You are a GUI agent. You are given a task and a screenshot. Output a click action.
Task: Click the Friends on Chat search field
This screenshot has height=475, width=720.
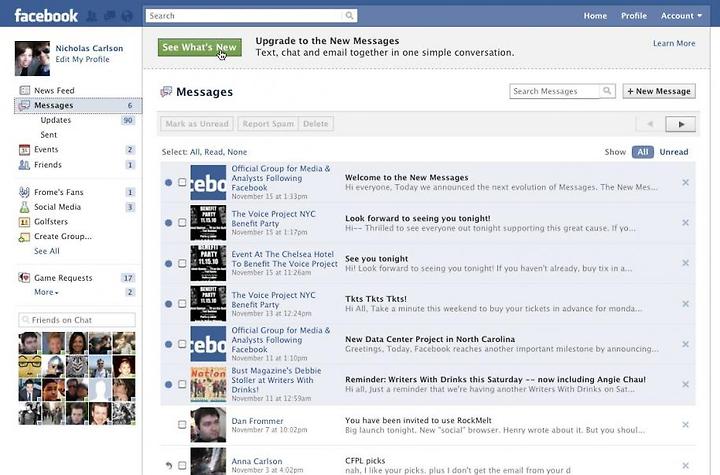77,320
